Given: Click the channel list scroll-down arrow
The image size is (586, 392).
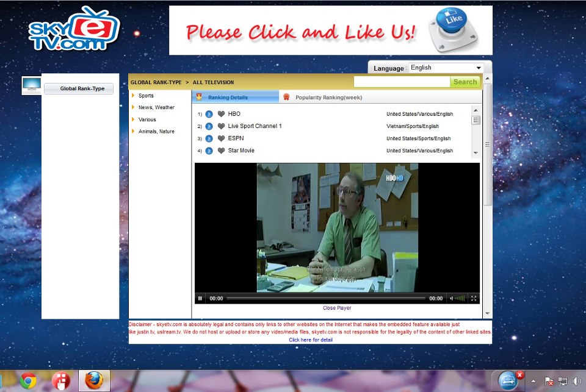Looking at the screenshot, I should 476,152.
